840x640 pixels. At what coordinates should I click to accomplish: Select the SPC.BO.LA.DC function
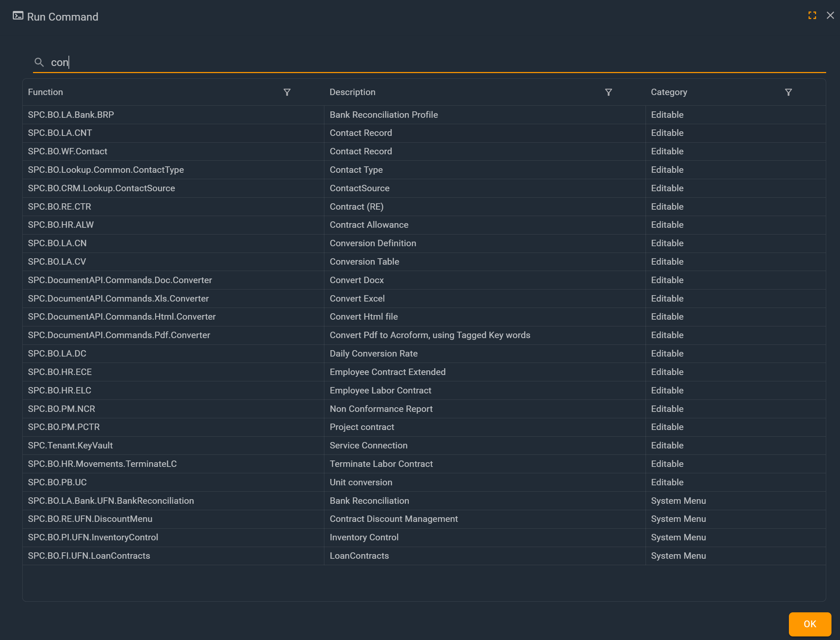click(57, 353)
